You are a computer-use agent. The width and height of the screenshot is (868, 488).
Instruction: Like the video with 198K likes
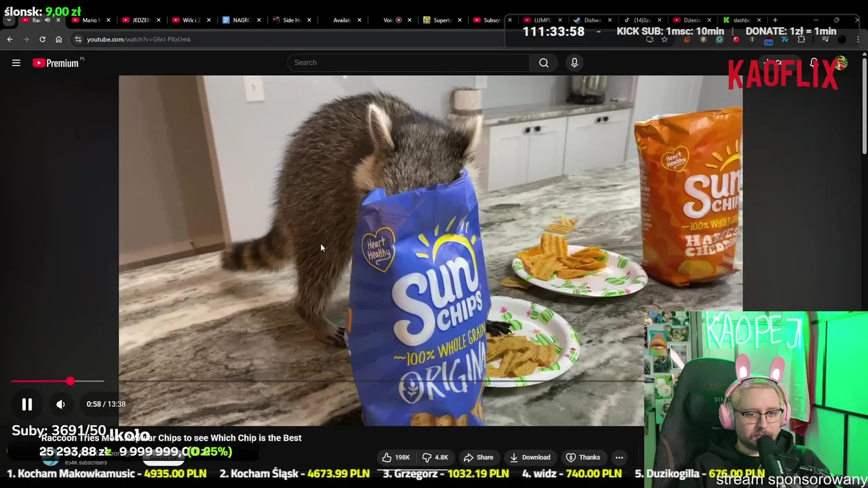click(396, 457)
